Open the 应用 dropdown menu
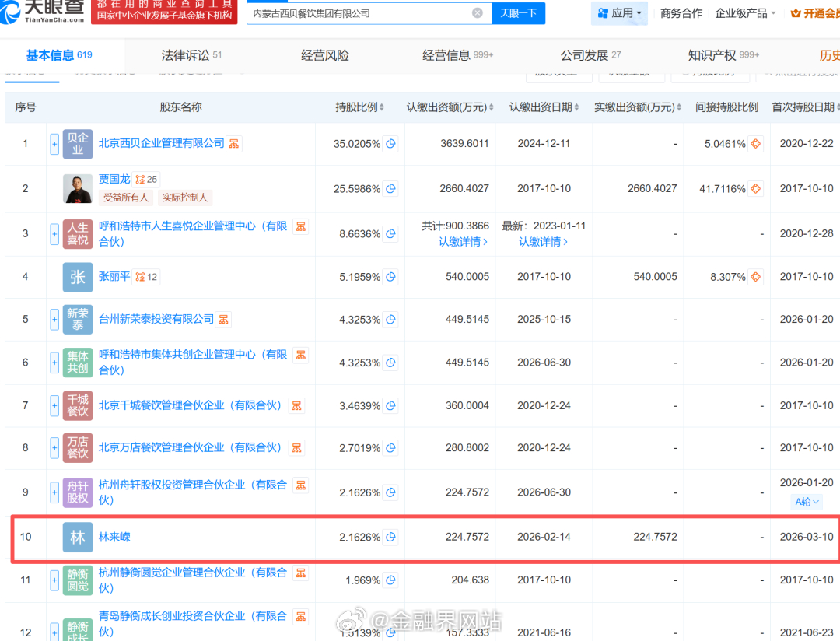The height and width of the screenshot is (641, 840). [619, 13]
